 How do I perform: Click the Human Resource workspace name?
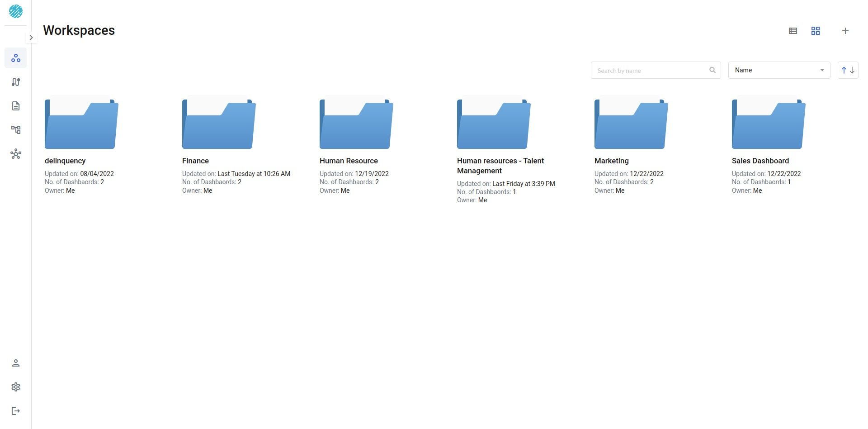click(x=349, y=161)
